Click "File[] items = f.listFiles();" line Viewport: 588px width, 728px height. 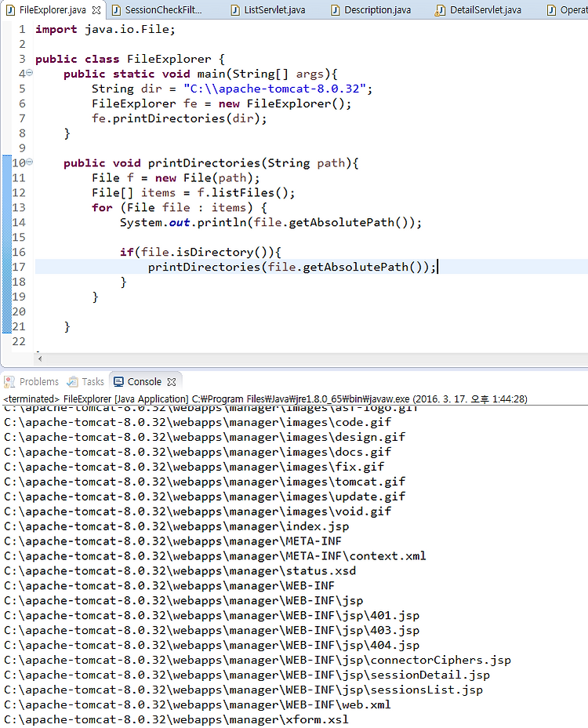(x=193, y=193)
